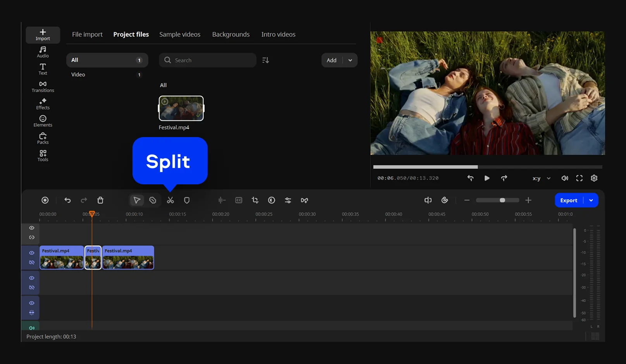Viewport: 626px width, 364px height.
Task: Select the Festival.mp4 thumbnail in project files
Action: pos(181,108)
